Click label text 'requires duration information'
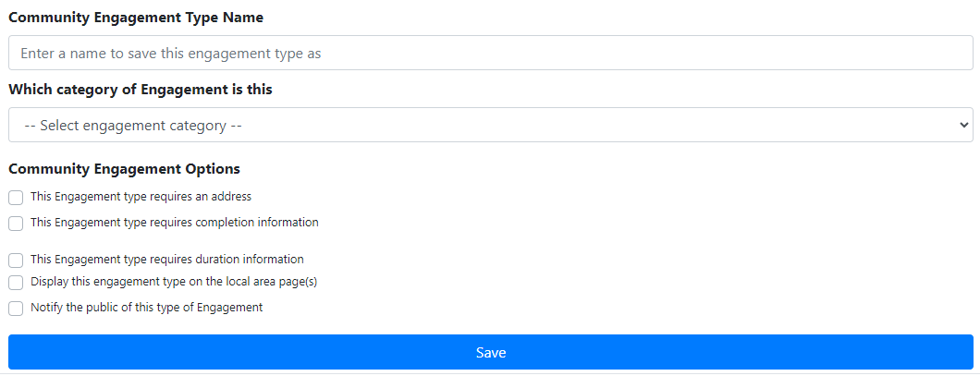Viewport: 980px width, 376px height. tap(166, 260)
